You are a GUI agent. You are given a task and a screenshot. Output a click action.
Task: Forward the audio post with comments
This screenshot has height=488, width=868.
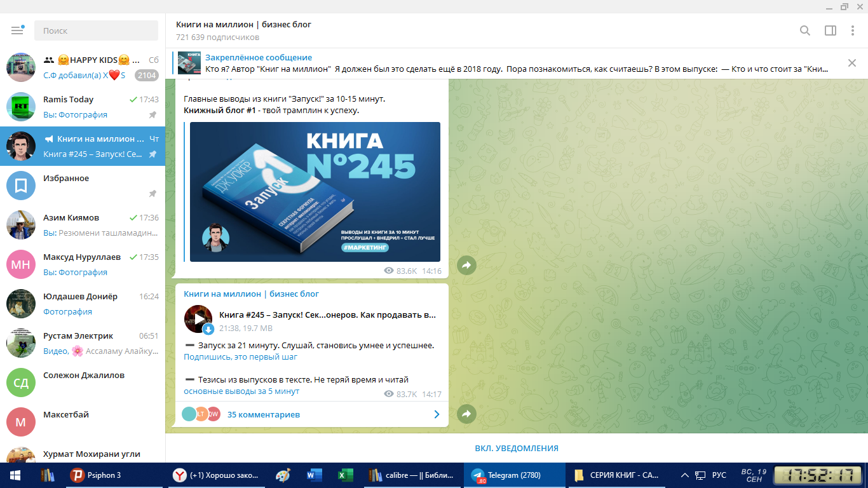[466, 414]
